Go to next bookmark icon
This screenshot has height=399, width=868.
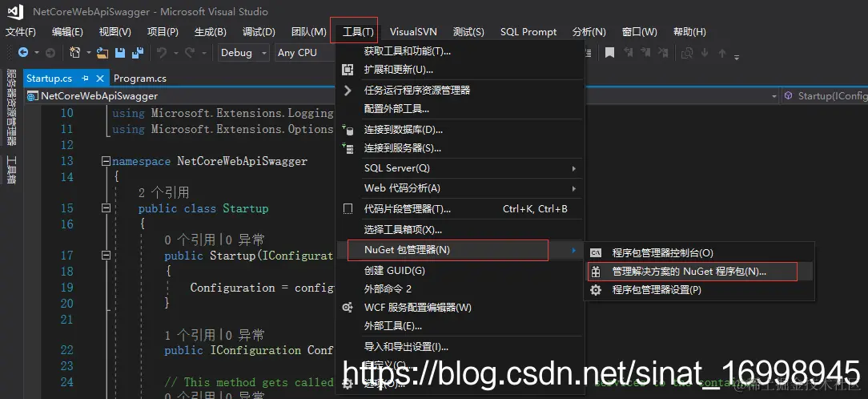coord(645,53)
